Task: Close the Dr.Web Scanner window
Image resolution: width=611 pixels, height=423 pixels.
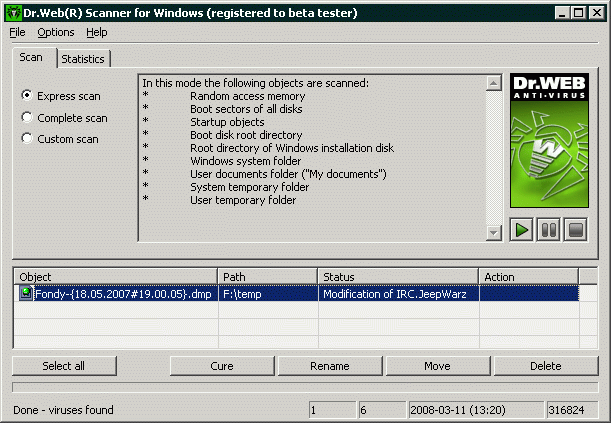Action: click(x=597, y=13)
